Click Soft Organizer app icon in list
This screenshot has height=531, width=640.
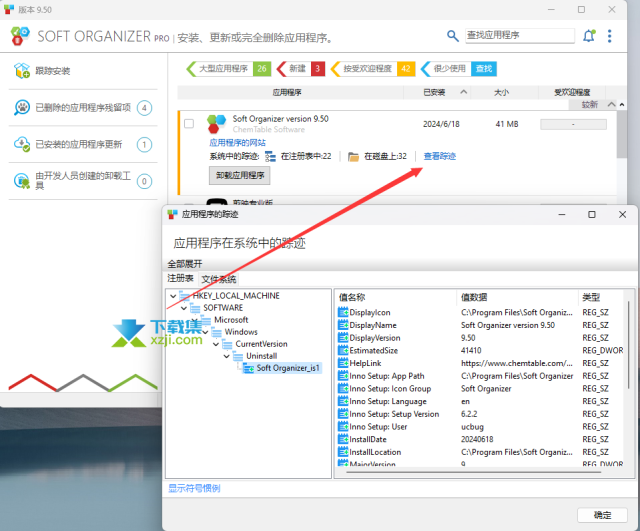[216, 124]
